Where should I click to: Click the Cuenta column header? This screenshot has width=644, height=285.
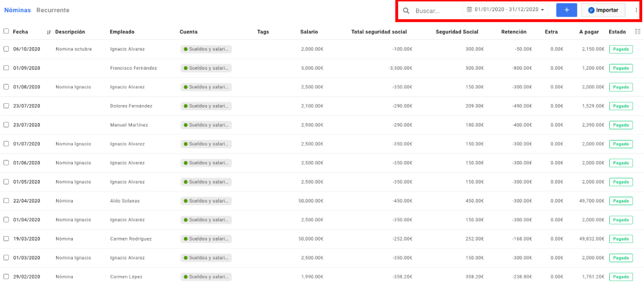(189, 32)
